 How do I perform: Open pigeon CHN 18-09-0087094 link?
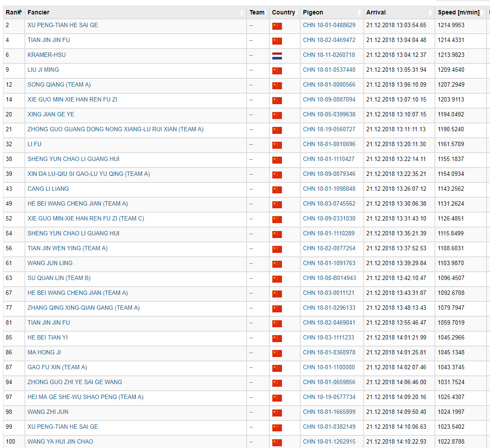point(329,99)
